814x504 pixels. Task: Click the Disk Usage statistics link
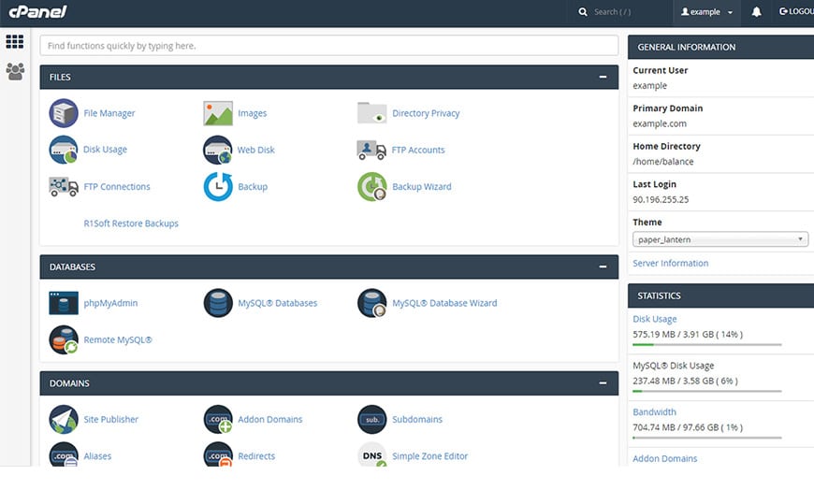pyautogui.click(x=655, y=319)
